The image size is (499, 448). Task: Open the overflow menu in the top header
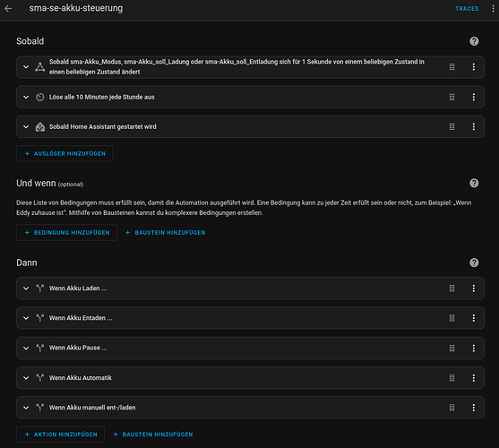tap(493, 9)
